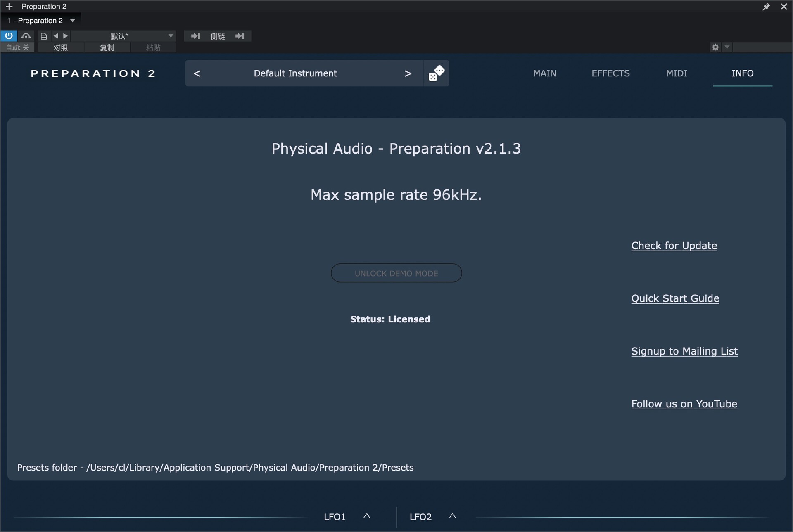
Task: Expand the arrow next to the gear icon
Action: point(727,47)
